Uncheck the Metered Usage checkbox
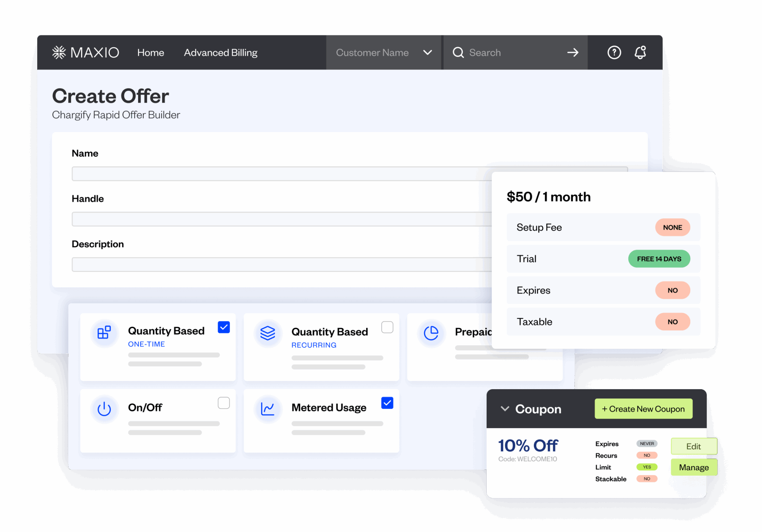The image size is (762, 532). (x=387, y=403)
